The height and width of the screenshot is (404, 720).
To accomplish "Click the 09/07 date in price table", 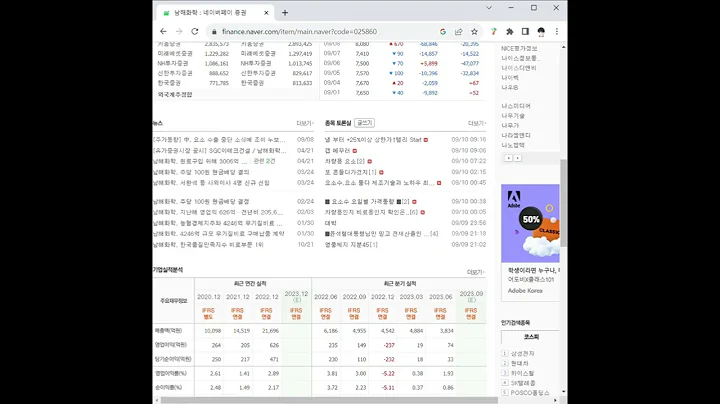I will (x=332, y=54).
